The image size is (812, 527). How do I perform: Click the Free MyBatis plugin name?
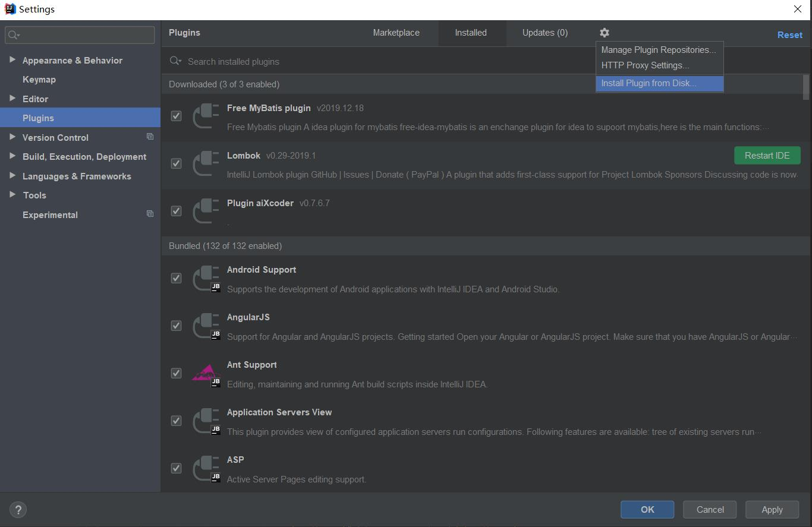click(x=269, y=108)
